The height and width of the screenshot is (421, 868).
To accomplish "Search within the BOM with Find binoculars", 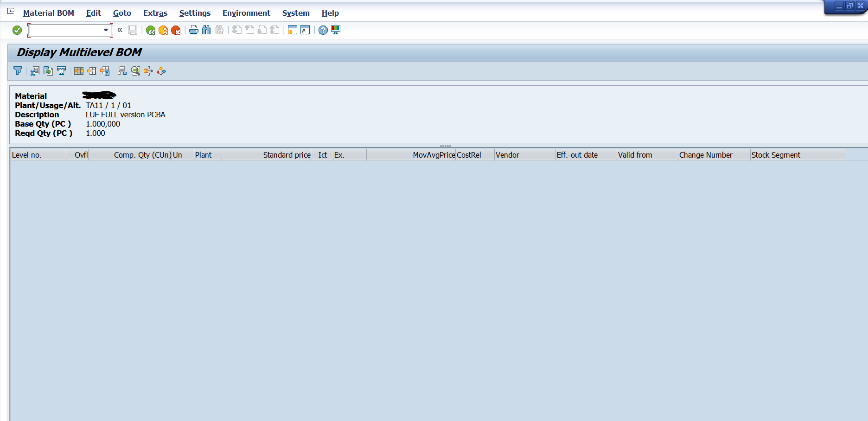I will click(x=206, y=30).
